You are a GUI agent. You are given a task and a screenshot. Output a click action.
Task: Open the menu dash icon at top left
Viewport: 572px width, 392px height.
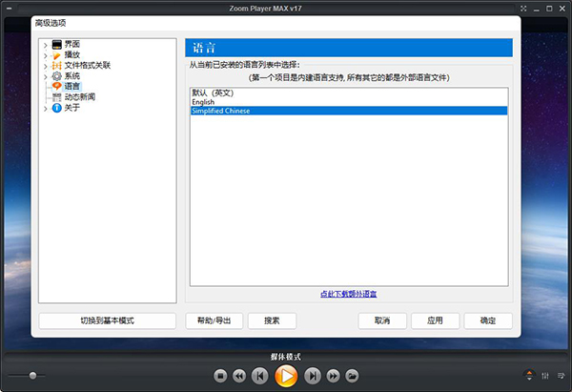(x=9, y=8)
